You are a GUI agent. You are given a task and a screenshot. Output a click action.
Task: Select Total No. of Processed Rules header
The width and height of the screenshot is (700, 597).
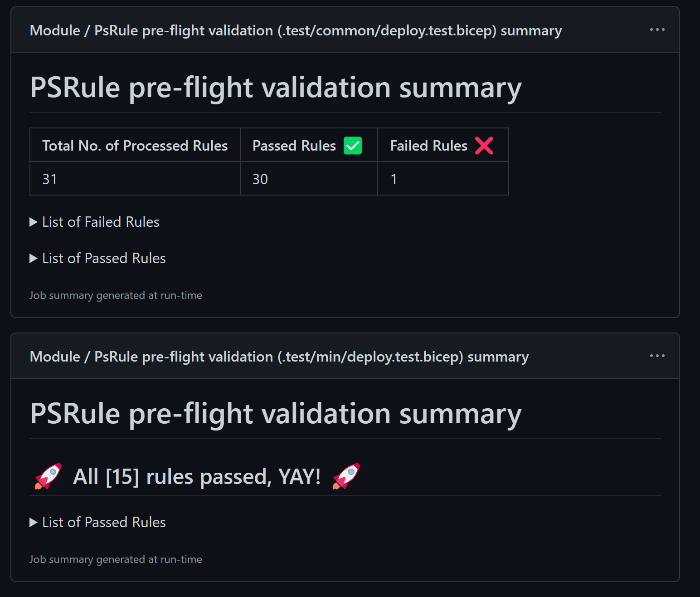(x=135, y=146)
